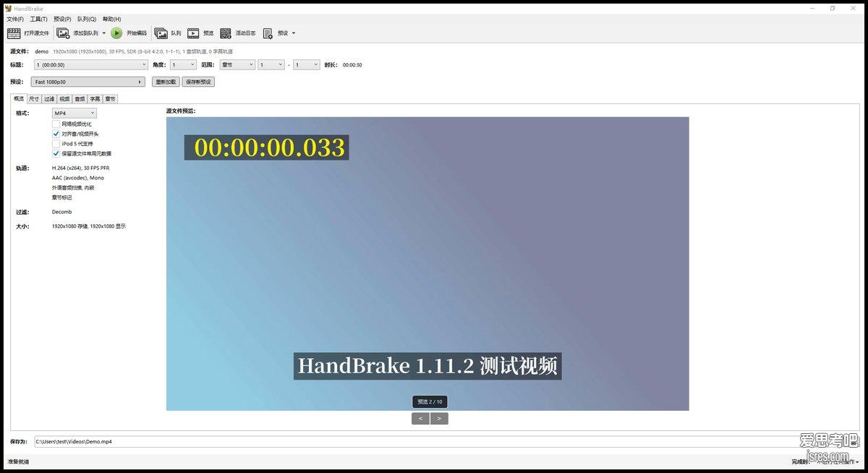The width and height of the screenshot is (868, 473).
Task: Click the Add to Queue image icon
Action: click(63, 33)
